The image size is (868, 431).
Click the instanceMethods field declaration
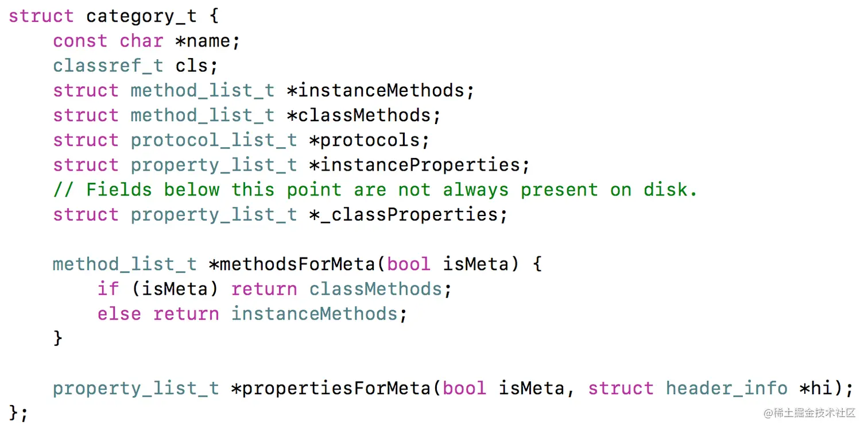381,90
